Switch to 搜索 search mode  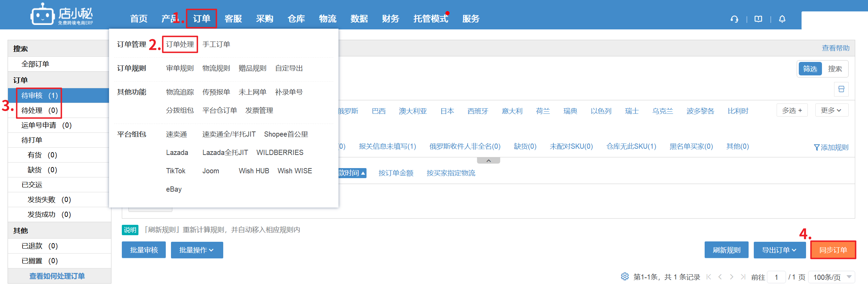tap(835, 69)
